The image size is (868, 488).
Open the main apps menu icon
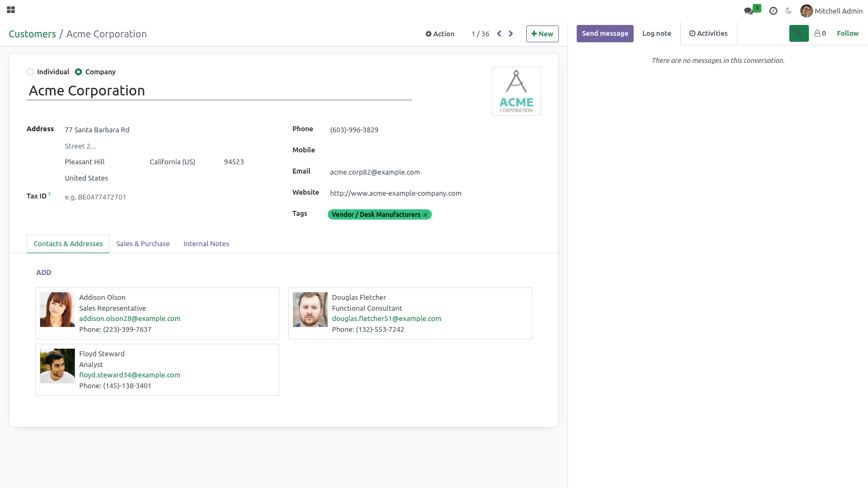(11, 10)
